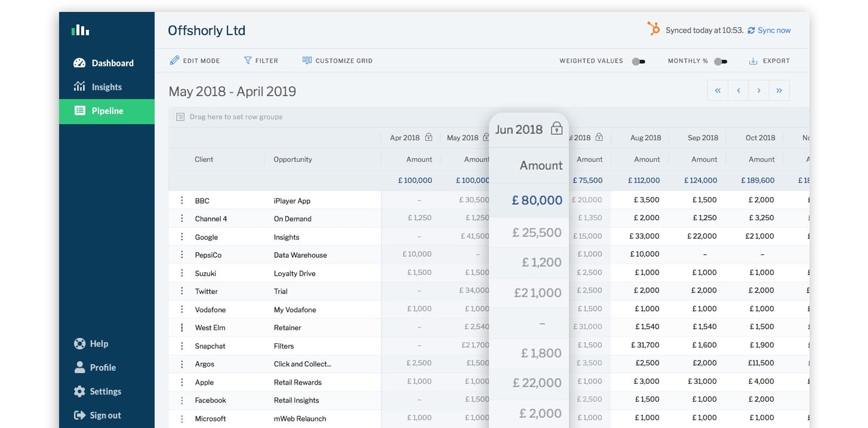This screenshot has height=428, width=868.
Task: Open the row menu dots for Facebook
Action: tap(182, 400)
